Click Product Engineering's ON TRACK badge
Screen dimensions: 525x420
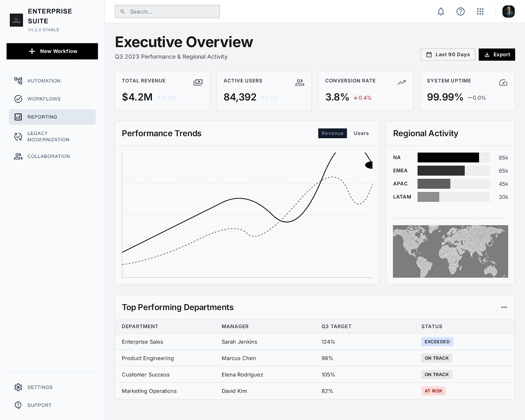[x=436, y=358]
